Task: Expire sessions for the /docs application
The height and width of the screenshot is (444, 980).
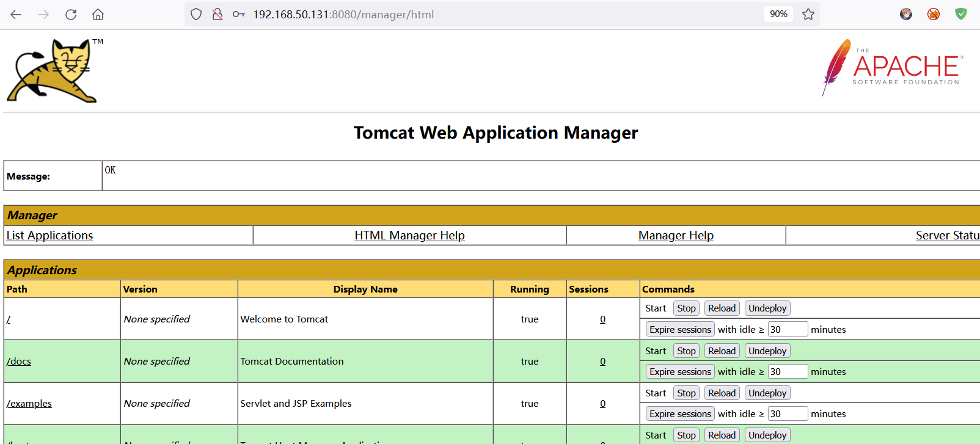Action: point(680,371)
